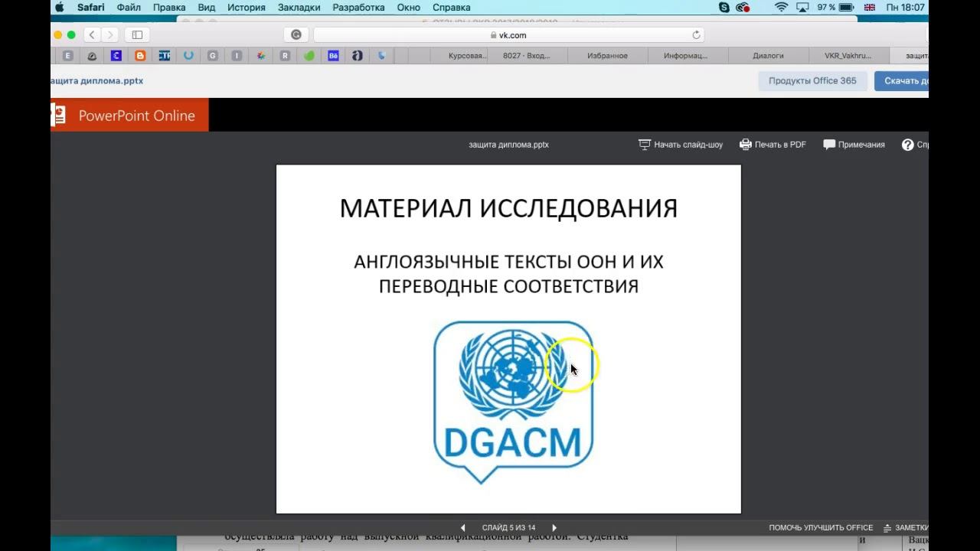
Task: Open the blue C bookmark icon
Action: point(116,55)
